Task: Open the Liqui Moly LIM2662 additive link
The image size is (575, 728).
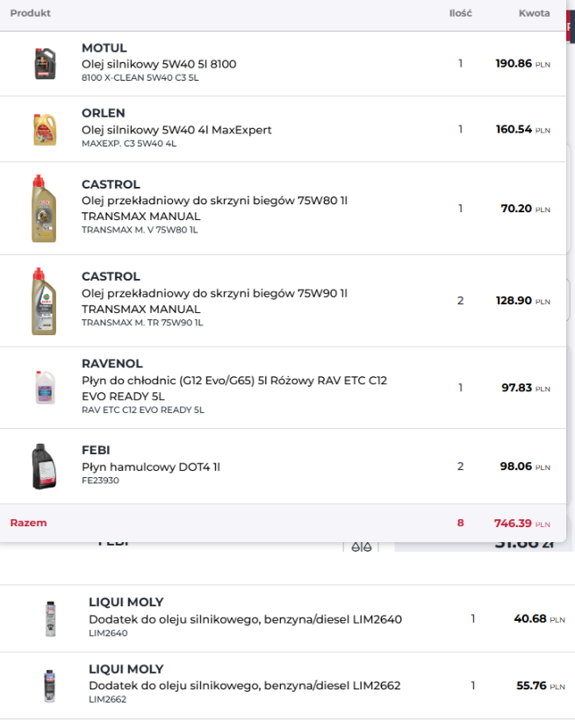Action: tap(245, 686)
